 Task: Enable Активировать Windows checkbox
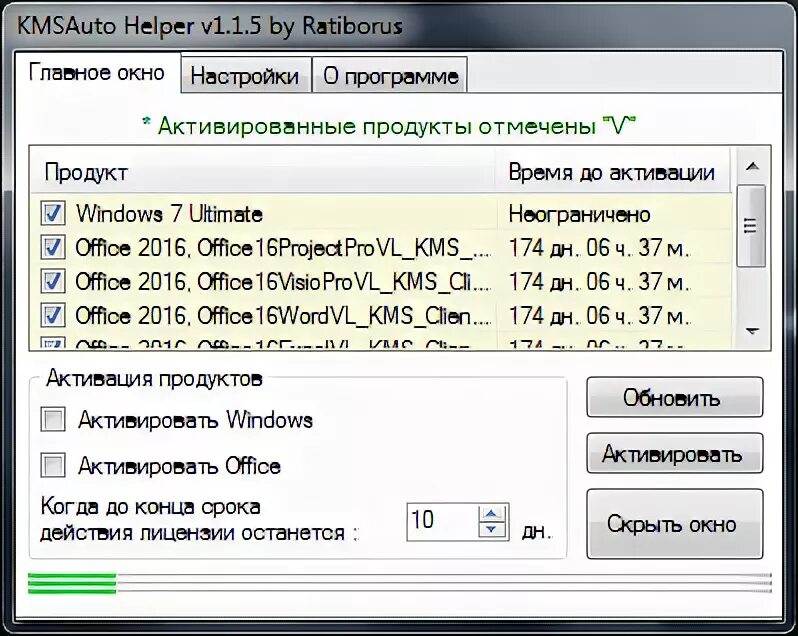point(53,420)
